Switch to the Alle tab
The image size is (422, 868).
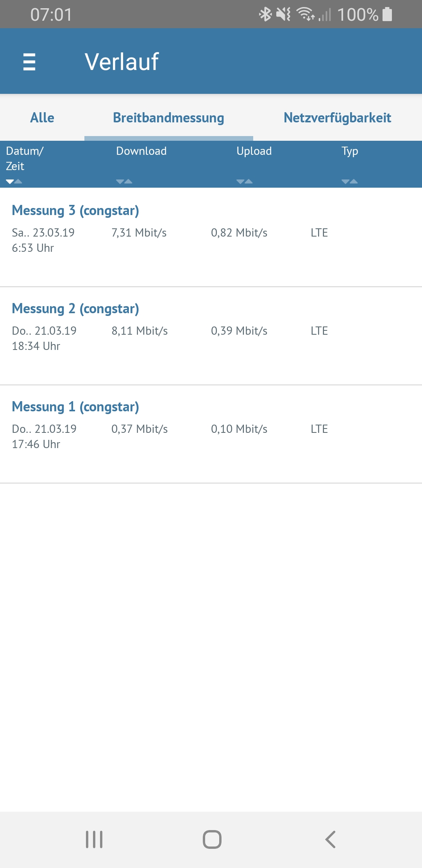point(42,118)
